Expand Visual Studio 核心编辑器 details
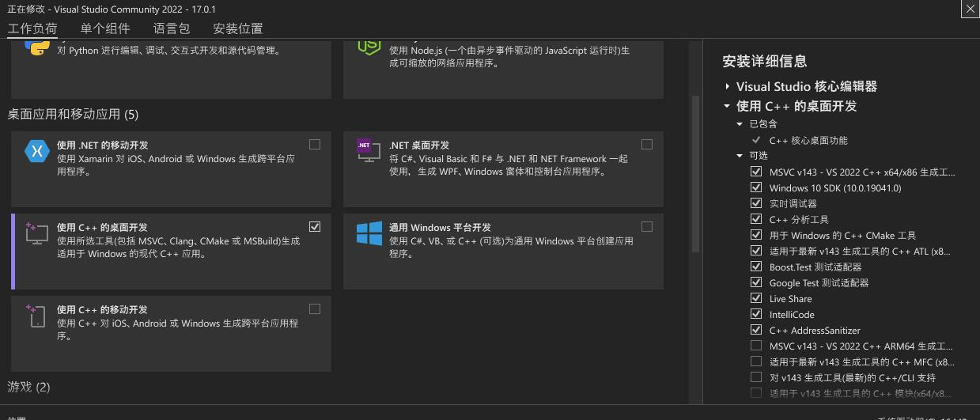Viewport: 980px width, 420px height. (727, 86)
